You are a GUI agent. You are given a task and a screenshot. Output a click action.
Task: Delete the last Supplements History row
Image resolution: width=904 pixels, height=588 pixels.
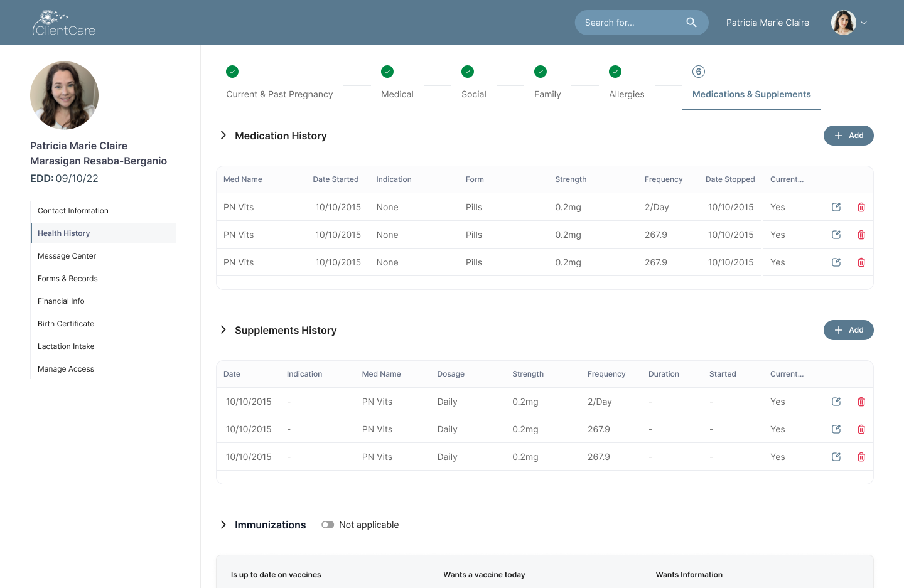pyautogui.click(x=861, y=457)
